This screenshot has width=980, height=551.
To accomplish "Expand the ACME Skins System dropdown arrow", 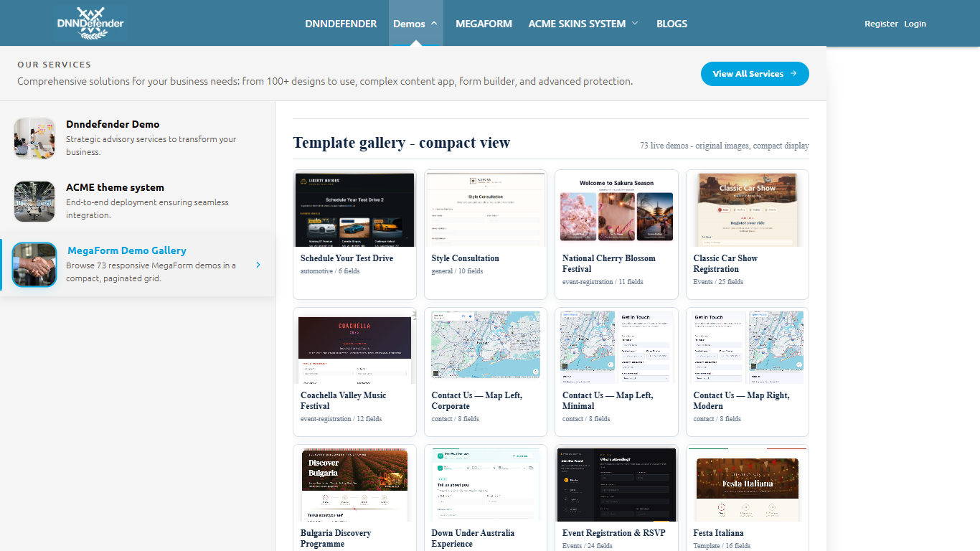I will pos(635,24).
